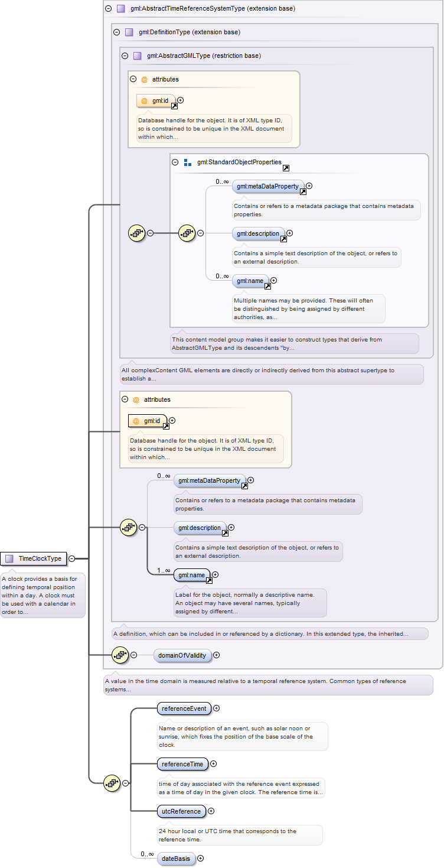Image resolution: width=444 pixels, height=868 pixels.
Task: Expand the referenceTime element
Action: (x=214, y=764)
